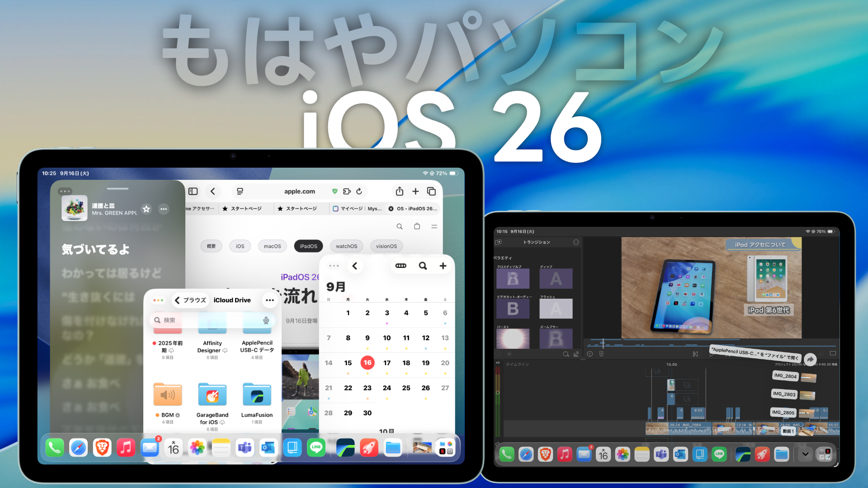Open Files app in left iPad dock
This screenshot has width=868, height=488.
(393, 448)
